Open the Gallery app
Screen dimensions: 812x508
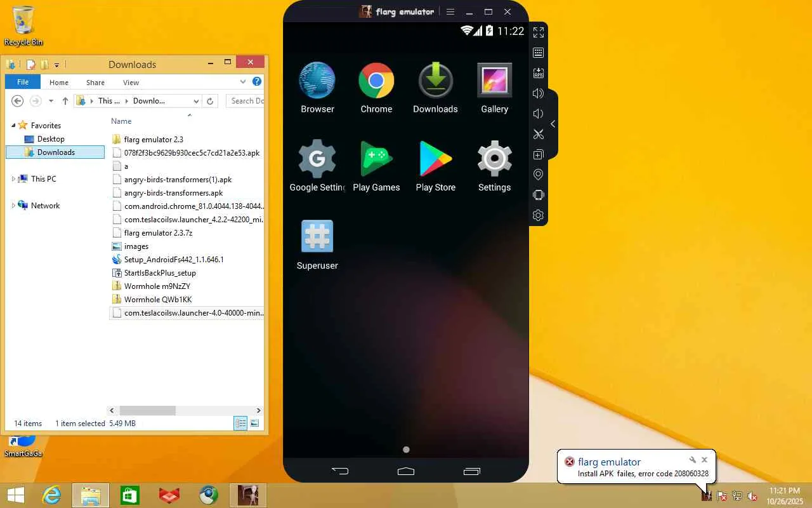[x=494, y=88]
